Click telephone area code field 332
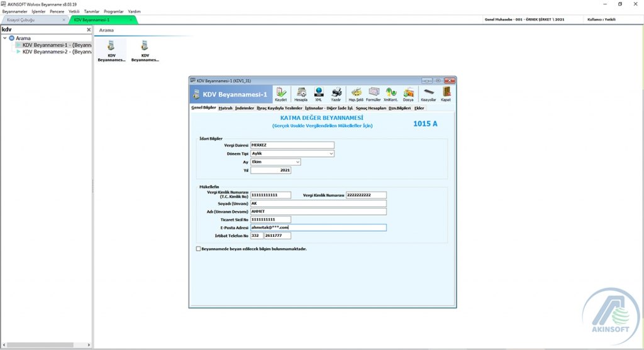 click(257, 236)
